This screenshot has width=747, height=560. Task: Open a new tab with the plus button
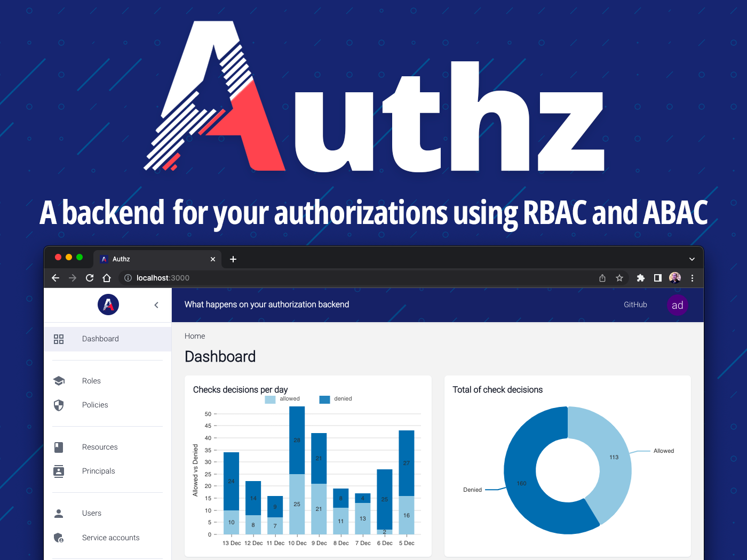(233, 259)
